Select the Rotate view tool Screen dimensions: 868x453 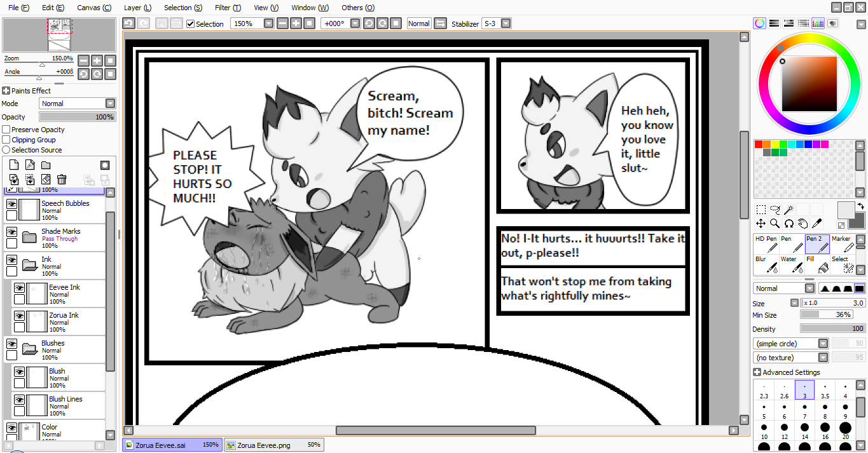[x=789, y=224]
